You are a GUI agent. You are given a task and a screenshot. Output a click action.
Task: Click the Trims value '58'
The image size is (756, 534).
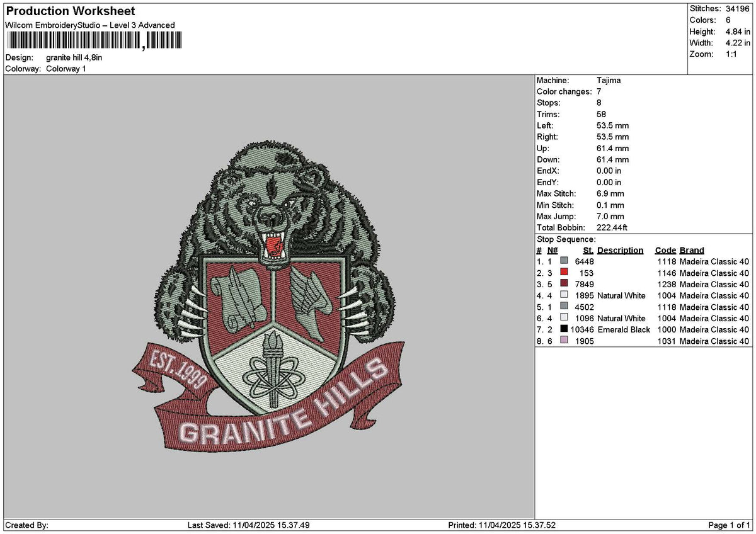click(x=602, y=115)
